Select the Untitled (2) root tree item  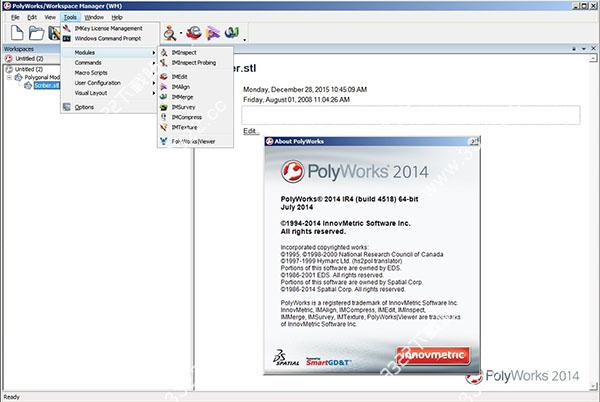29,69
